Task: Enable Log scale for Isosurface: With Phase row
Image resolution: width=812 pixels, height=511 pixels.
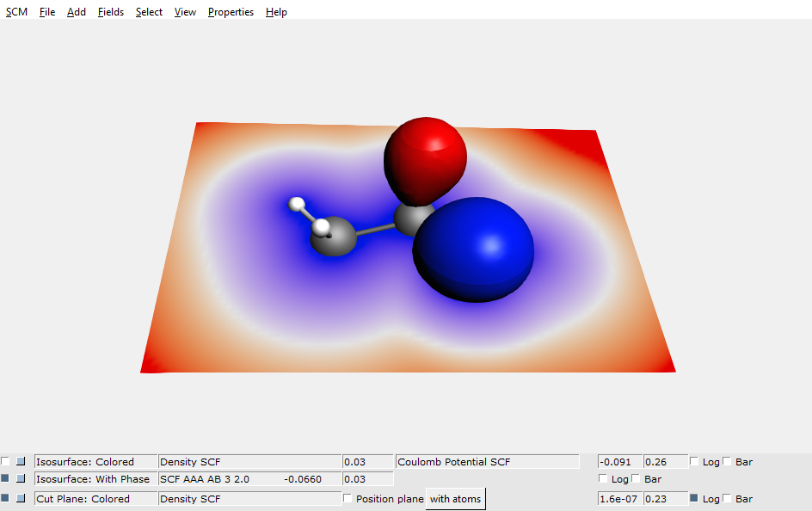Action: pos(603,478)
